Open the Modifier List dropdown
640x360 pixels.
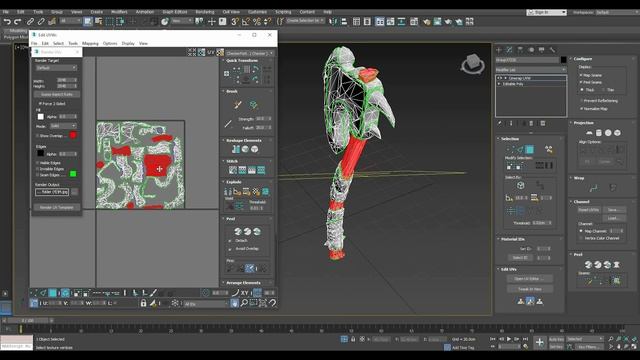[531, 70]
